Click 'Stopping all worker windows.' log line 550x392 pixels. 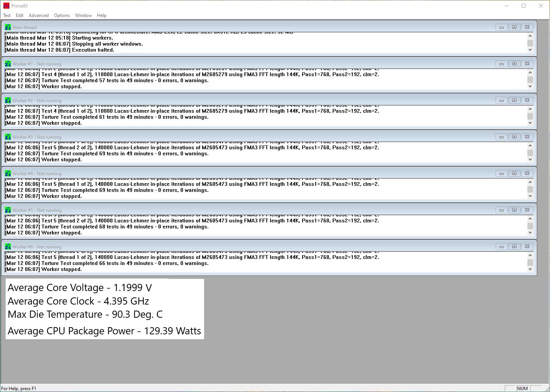click(74, 44)
